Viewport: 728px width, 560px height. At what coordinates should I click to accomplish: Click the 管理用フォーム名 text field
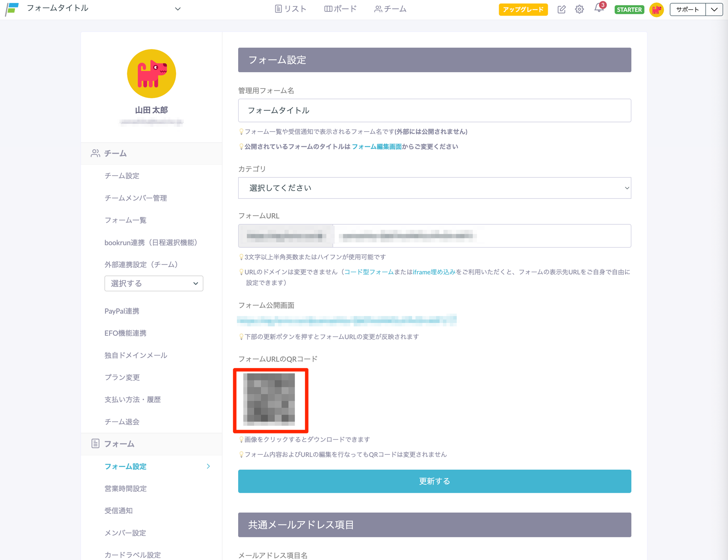[x=434, y=111]
